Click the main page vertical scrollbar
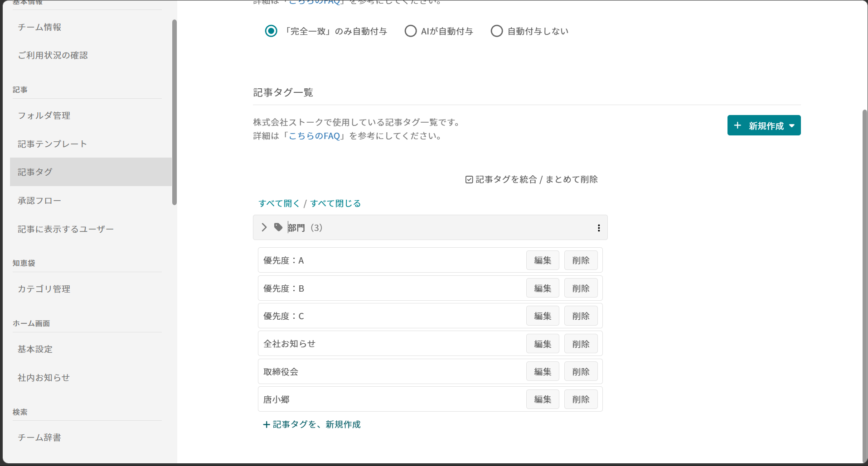Image resolution: width=868 pixels, height=466 pixels. [x=865, y=285]
